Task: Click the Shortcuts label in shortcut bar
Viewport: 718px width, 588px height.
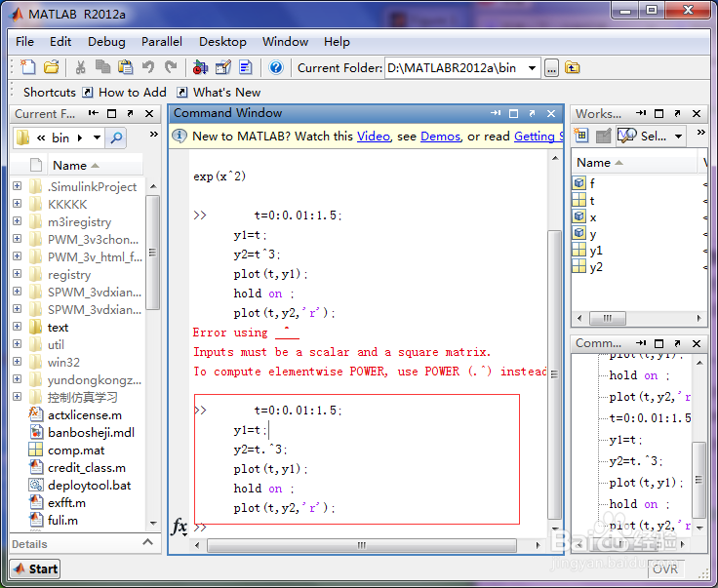Action: point(50,93)
